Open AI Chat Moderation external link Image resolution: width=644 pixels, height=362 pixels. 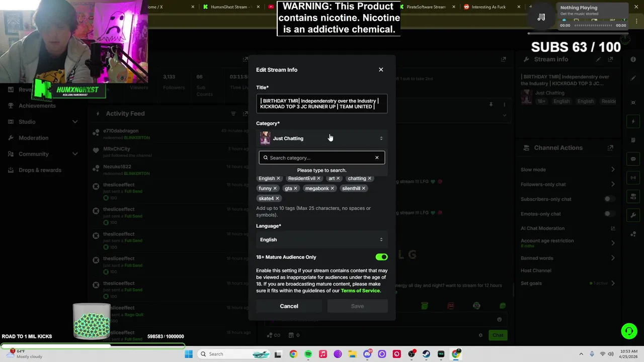613,228
